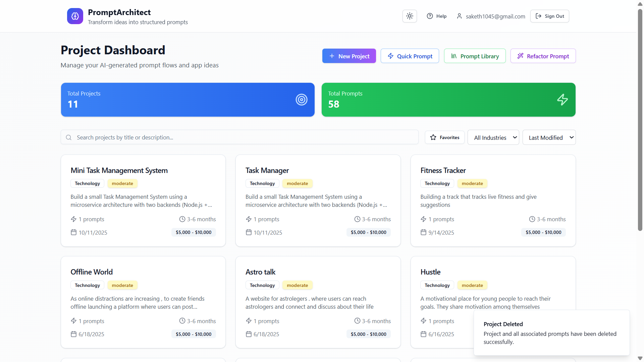
Task: Click the lightning icon on Total Prompts card
Action: click(x=562, y=100)
